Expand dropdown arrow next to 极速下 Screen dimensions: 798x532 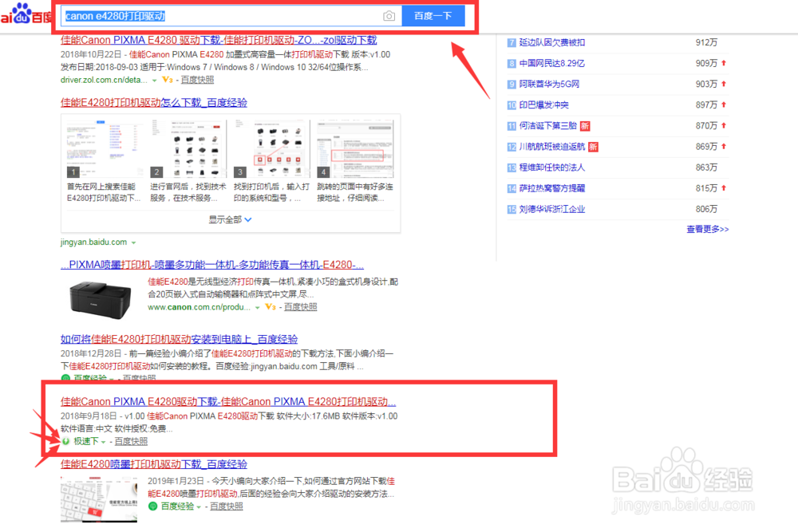pos(103,442)
